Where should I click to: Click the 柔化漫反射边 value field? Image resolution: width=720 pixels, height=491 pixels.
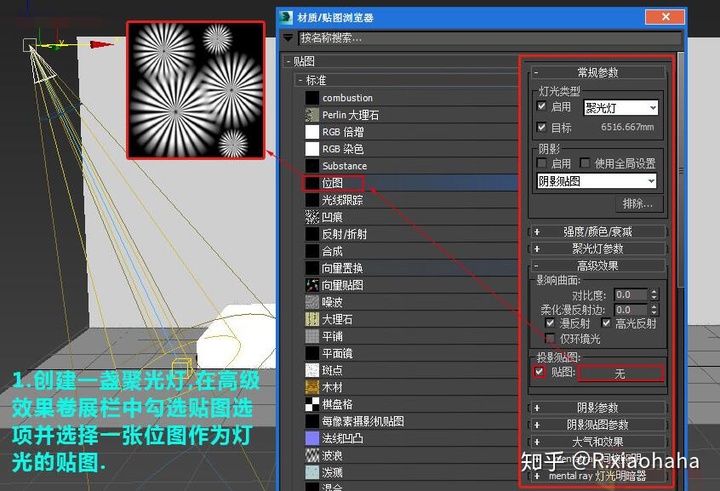tap(631, 310)
